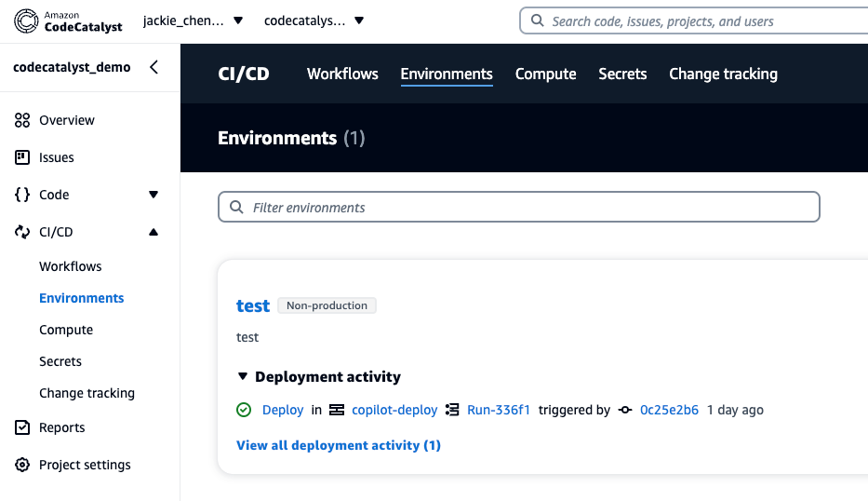
Task: Click the Overview icon in sidebar
Action: 22,120
